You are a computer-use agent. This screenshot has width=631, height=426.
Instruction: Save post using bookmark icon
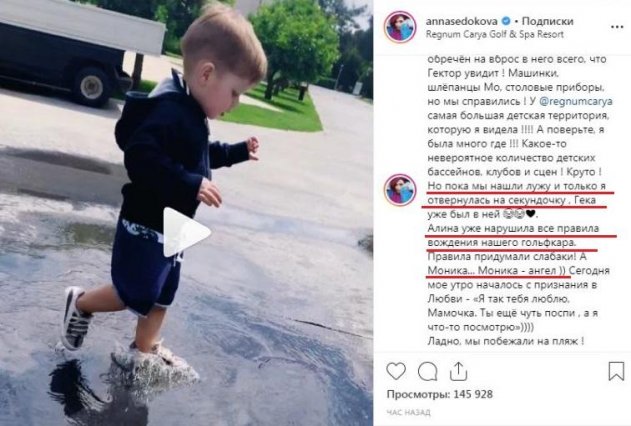pyautogui.click(x=616, y=371)
